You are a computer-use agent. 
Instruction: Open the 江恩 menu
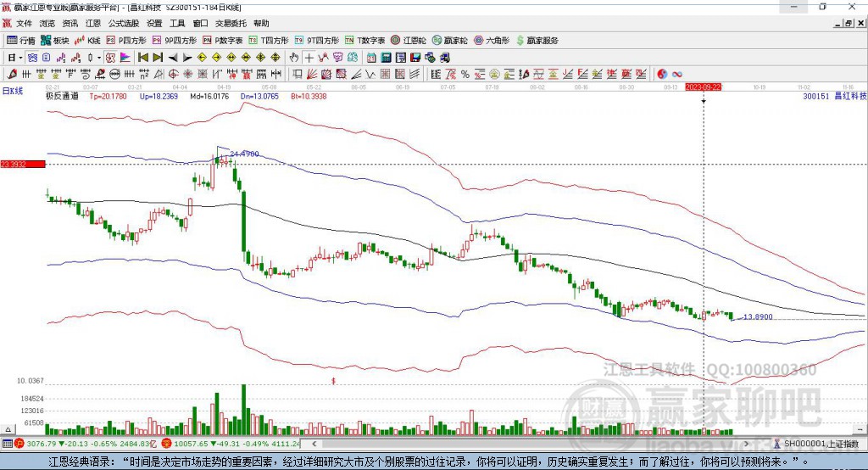pos(93,23)
